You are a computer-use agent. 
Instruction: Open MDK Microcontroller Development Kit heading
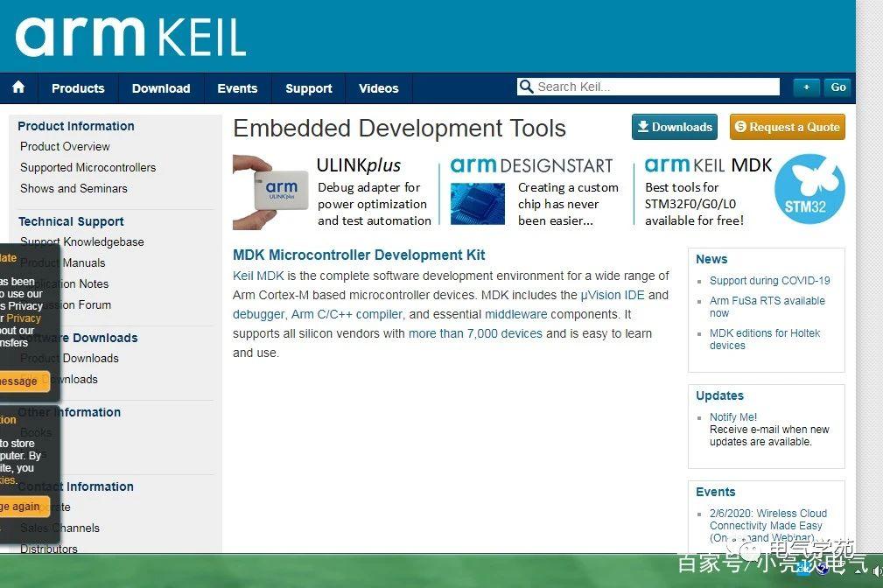point(359,255)
